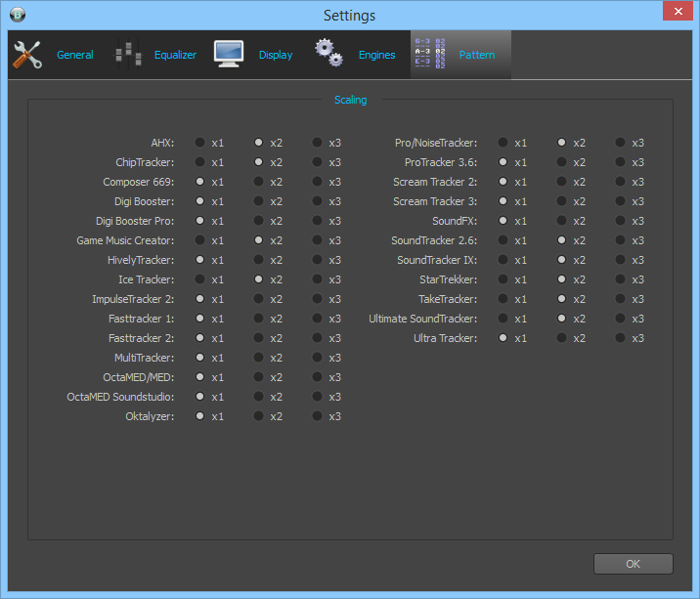This screenshot has height=599, width=700.
Task: Click the "Scream Tracker 3:" label
Action: coord(435,201)
